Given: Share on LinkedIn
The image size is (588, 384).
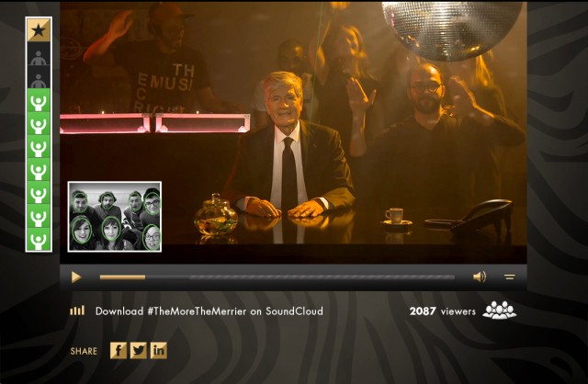Looking at the screenshot, I should [159, 351].
